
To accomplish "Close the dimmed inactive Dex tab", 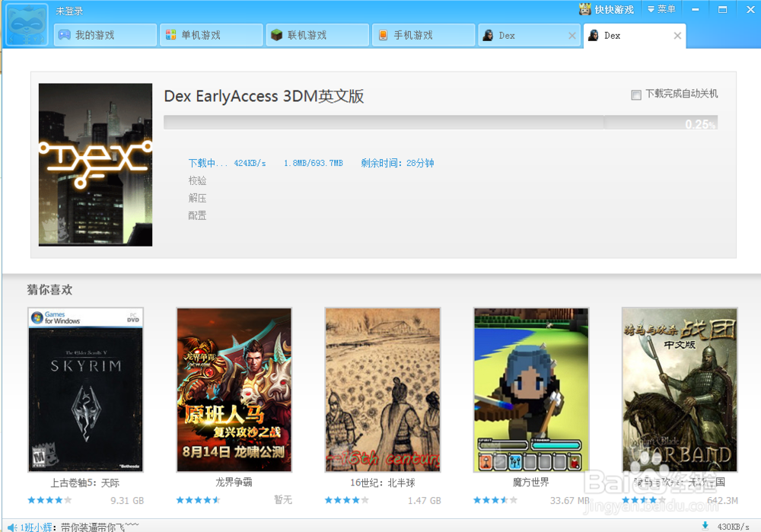I will tap(572, 36).
